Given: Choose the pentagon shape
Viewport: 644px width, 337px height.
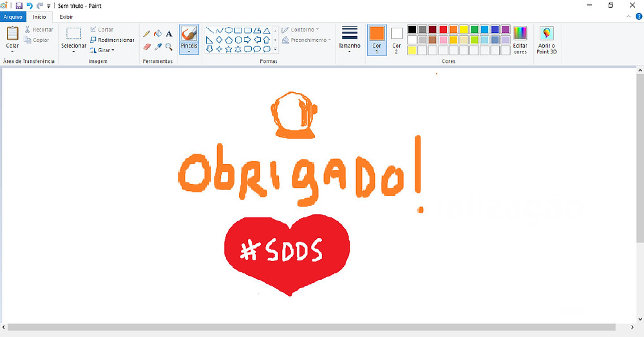Looking at the screenshot, I should pos(229,40).
